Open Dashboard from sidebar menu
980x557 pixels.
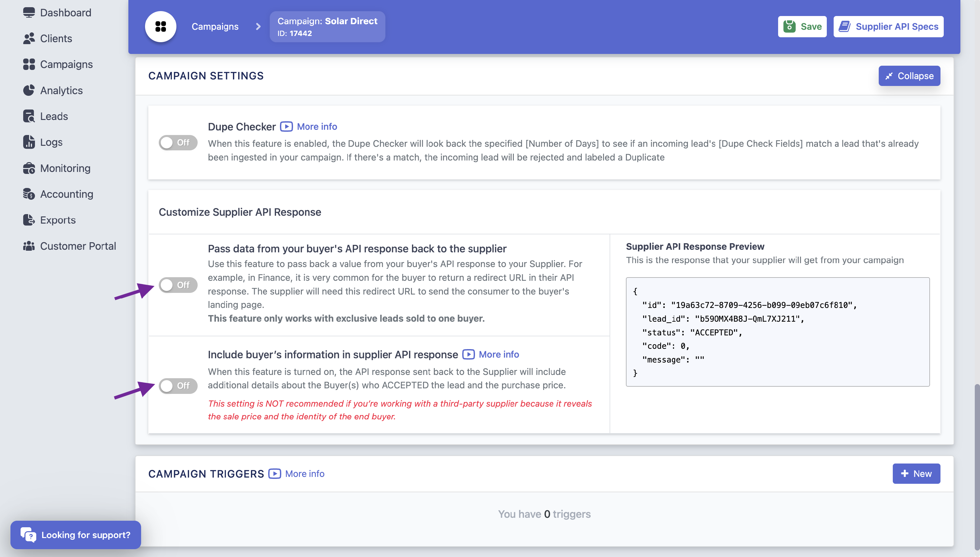tap(57, 13)
